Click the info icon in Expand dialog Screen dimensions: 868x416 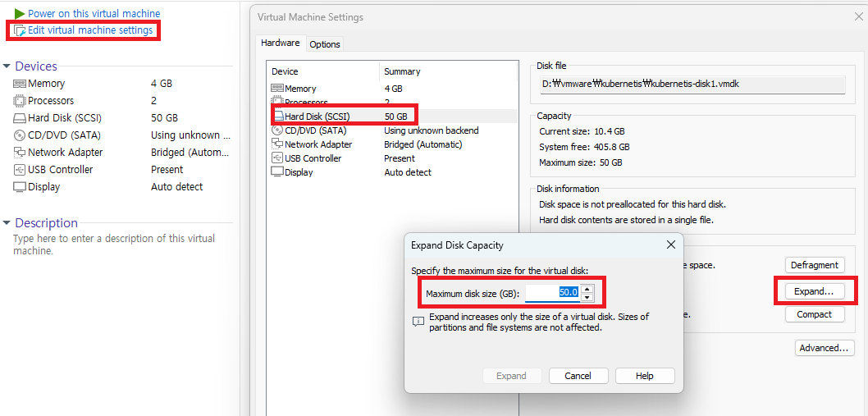pyautogui.click(x=418, y=322)
